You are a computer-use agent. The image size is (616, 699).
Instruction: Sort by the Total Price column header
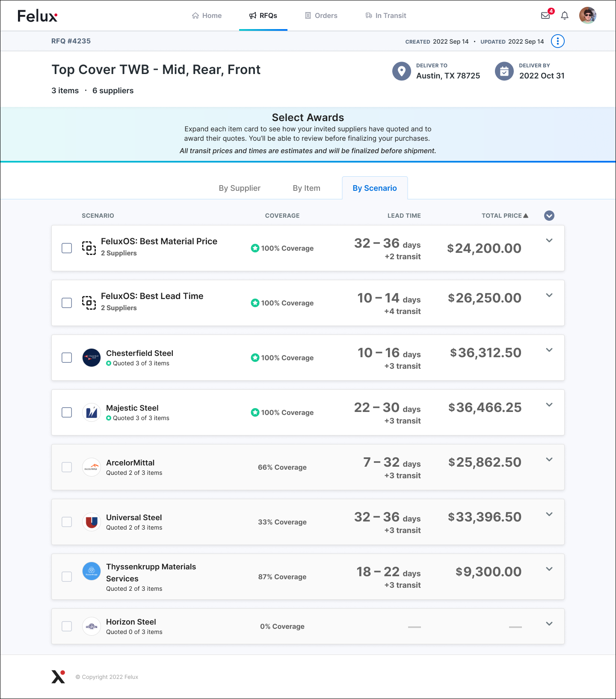[501, 216]
